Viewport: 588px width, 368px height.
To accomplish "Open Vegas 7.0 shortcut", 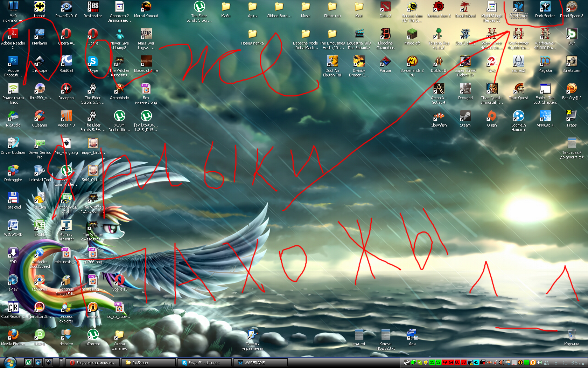I will click(x=66, y=119).
